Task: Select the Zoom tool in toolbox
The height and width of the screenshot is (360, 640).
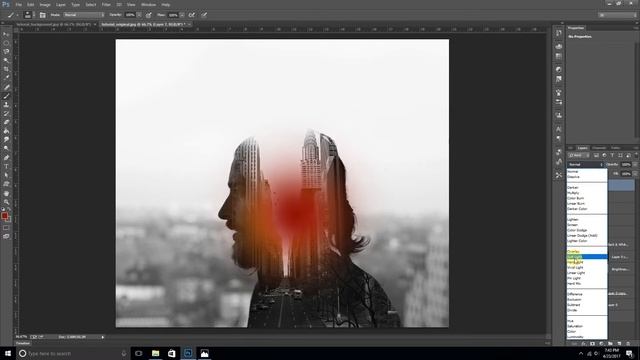Action: [6, 202]
